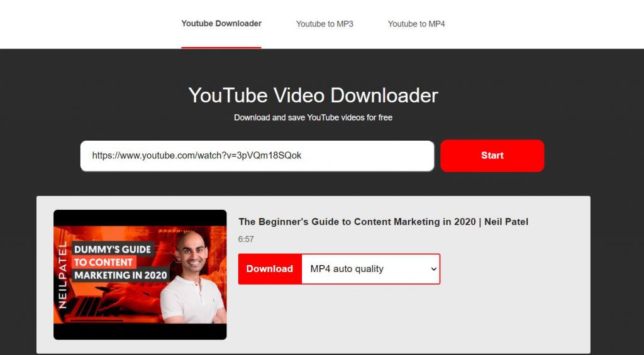Click the Download and save YouTube videos subtitle
644x355 pixels.
[313, 117]
